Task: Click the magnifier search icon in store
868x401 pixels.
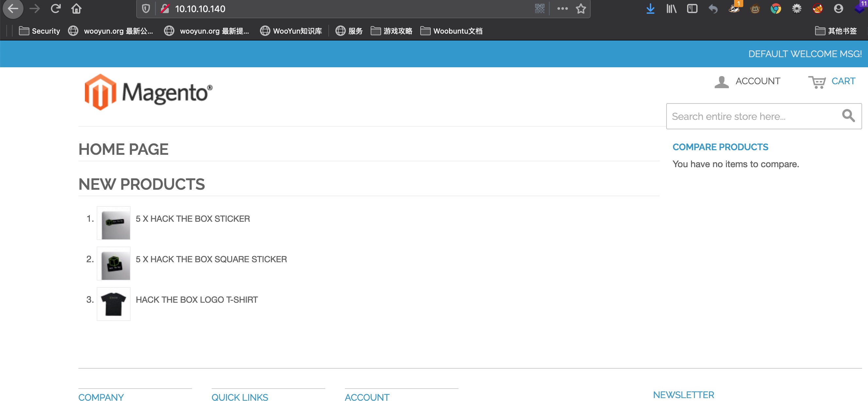Action: tap(848, 116)
